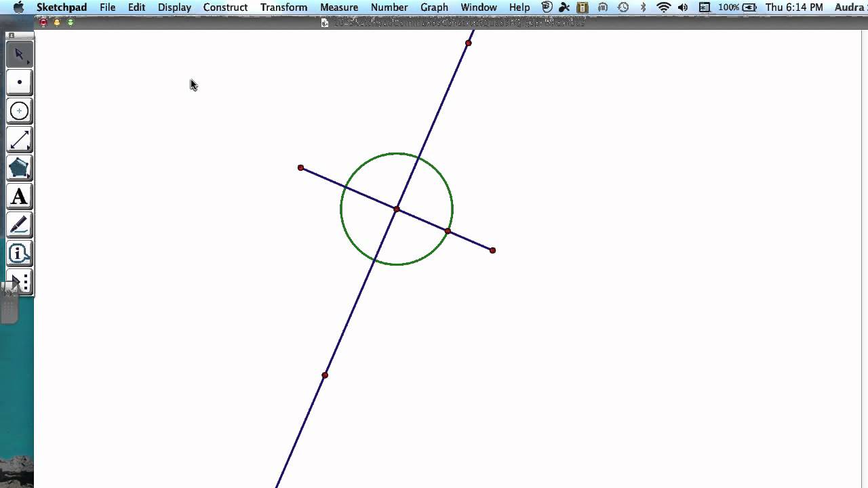Image resolution: width=868 pixels, height=488 pixels.
Task: Click the Wi-Fi status icon
Action: click(x=664, y=7)
